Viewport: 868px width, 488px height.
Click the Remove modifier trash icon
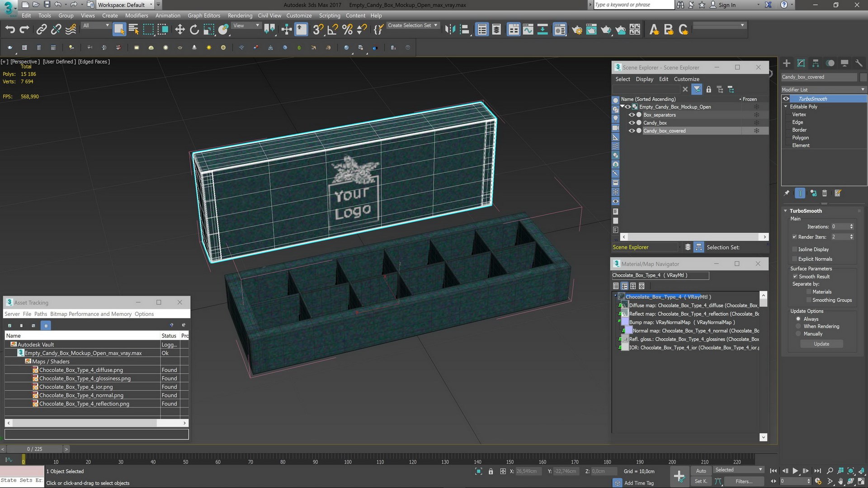pos(825,193)
